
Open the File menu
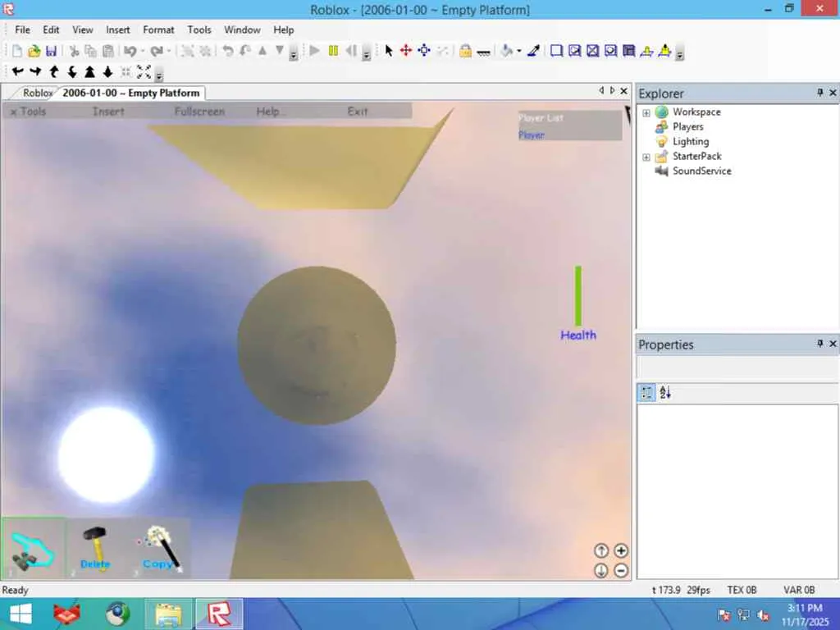tap(22, 30)
